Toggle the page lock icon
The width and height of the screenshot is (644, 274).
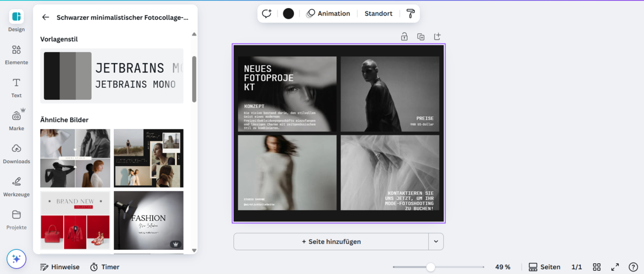[x=404, y=37]
